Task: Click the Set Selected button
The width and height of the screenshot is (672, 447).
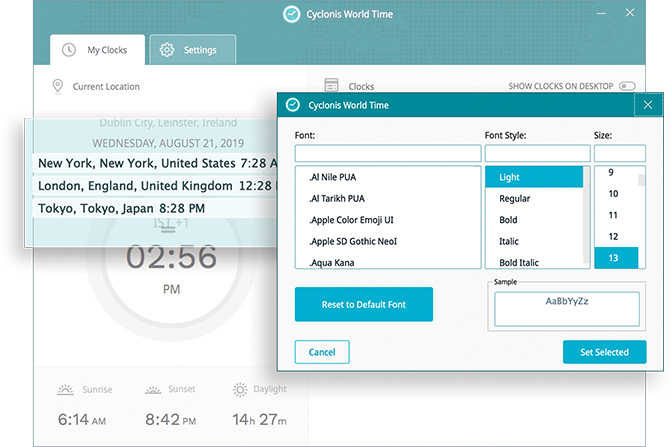Action: click(x=604, y=352)
